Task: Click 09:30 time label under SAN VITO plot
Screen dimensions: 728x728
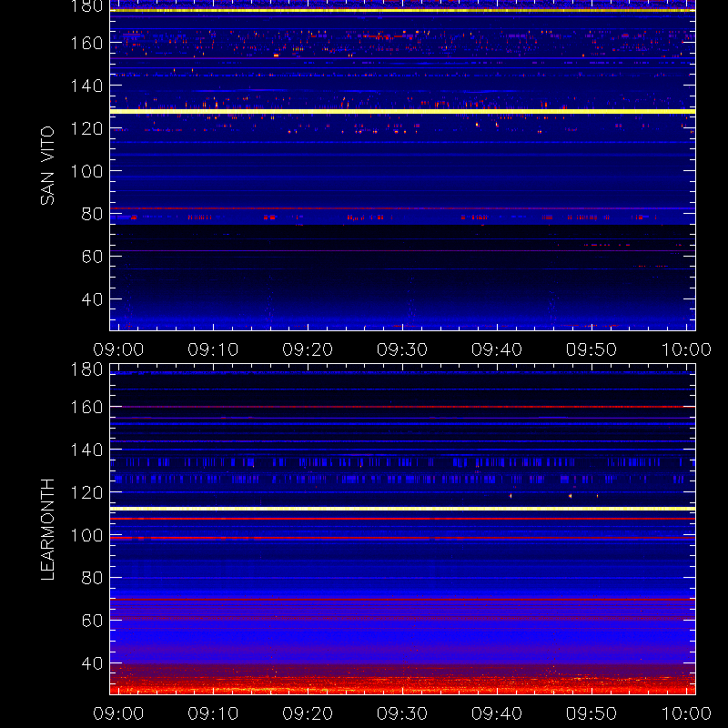Action: point(402,349)
